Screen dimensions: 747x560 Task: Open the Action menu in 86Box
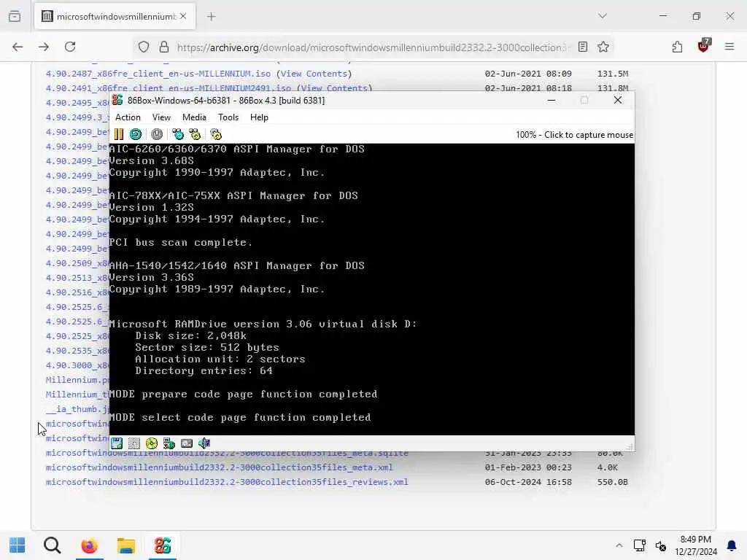coord(128,117)
